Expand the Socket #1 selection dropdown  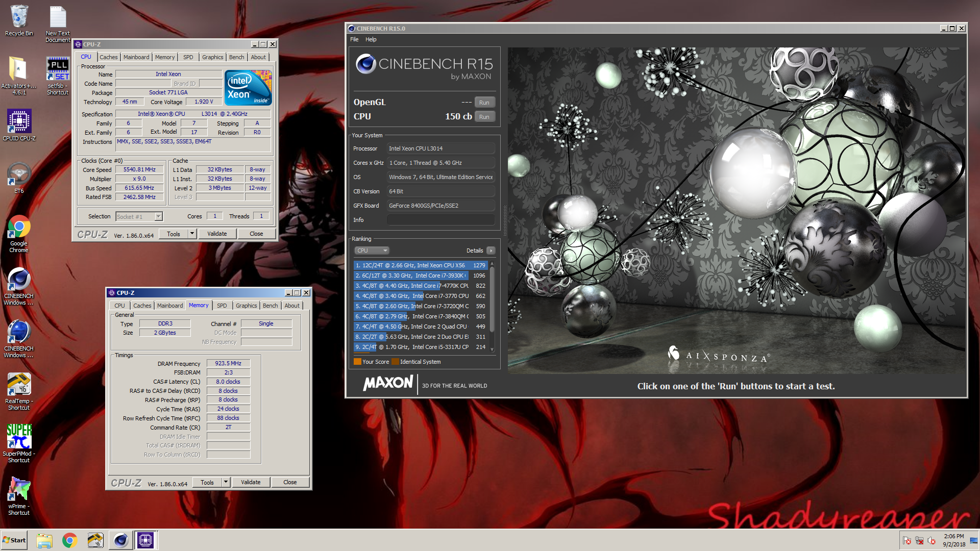pyautogui.click(x=158, y=216)
